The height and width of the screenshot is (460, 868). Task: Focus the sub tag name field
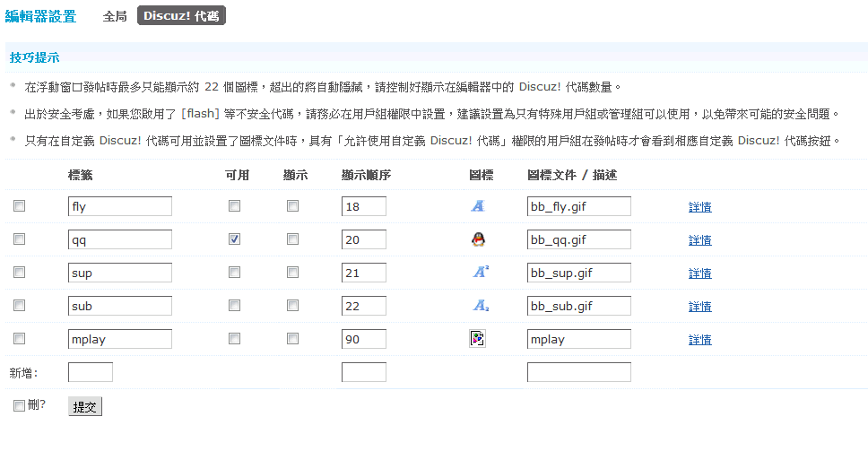coord(119,306)
